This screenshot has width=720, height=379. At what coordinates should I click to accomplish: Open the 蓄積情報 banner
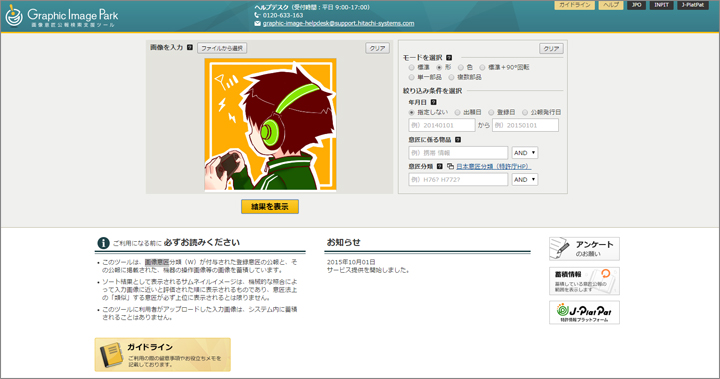[584, 281]
